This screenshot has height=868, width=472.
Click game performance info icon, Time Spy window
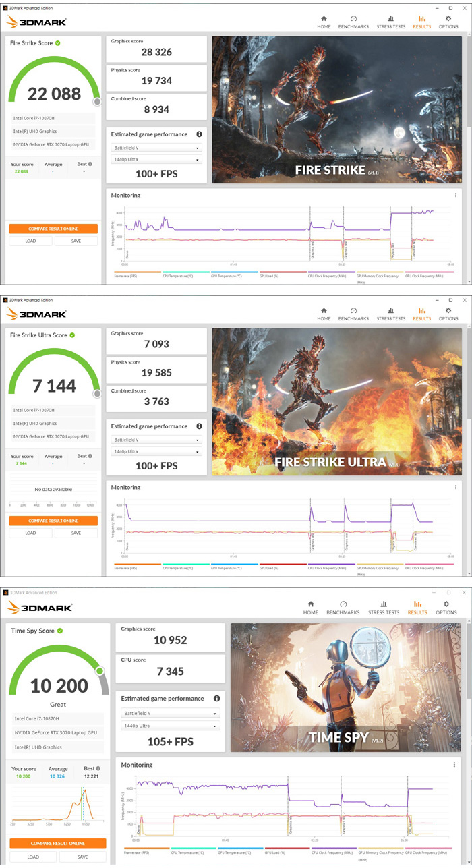pyautogui.click(x=216, y=699)
